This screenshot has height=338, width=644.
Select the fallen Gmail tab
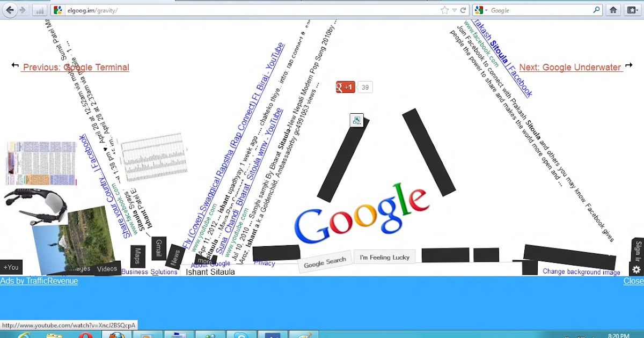click(158, 249)
